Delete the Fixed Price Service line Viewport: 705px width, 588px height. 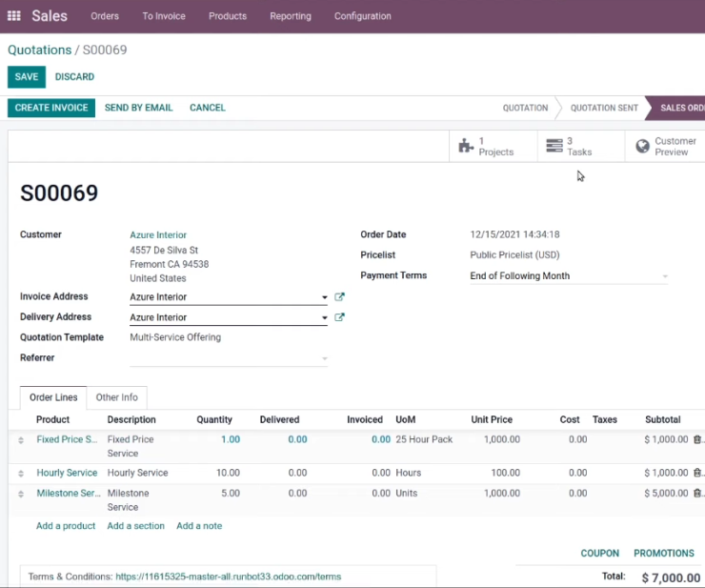pyautogui.click(x=697, y=439)
